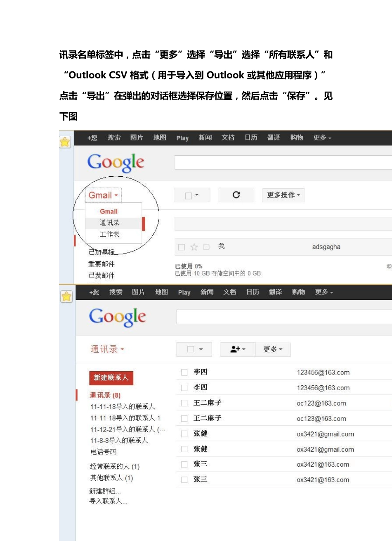Expand the 更多 dropdown in contacts toolbar
Image resolution: width=392 pixels, height=555 pixels.
point(273,349)
